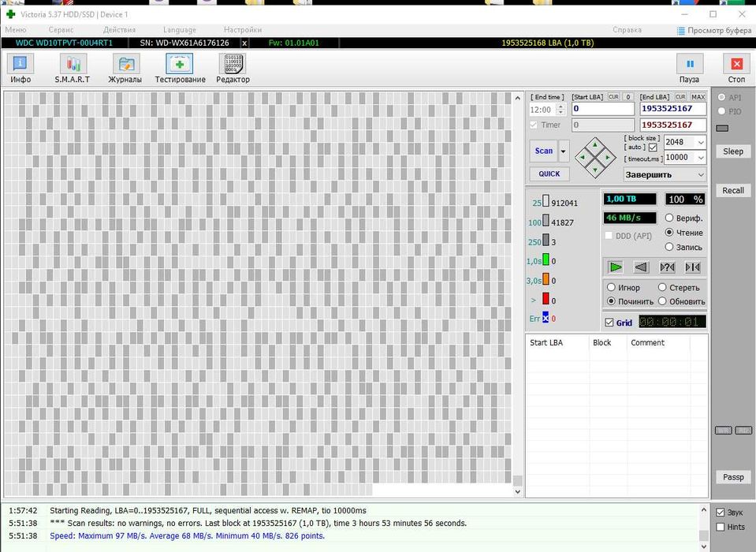Image resolution: width=756 pixels, height=552 pixels.
Task: Select the Игнор ignore radio button
Action: pos(611,287)
